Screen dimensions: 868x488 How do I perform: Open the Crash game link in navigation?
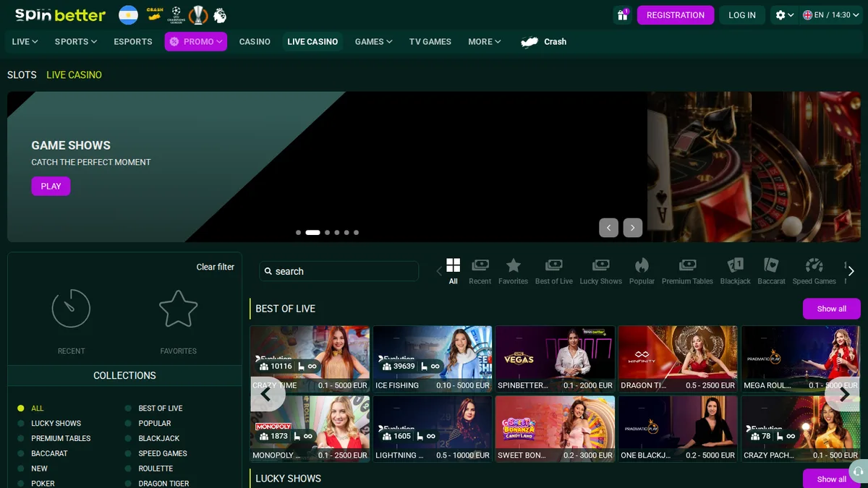point(544,42)
